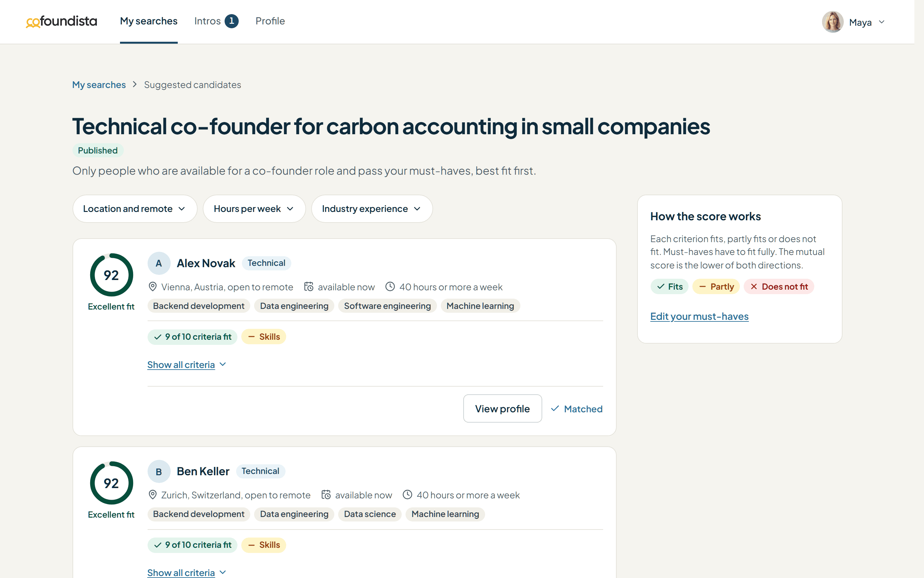Screen dimensions: 924x578
Task: Click the Matched status on Alex Novak
Action: point(577,409)
